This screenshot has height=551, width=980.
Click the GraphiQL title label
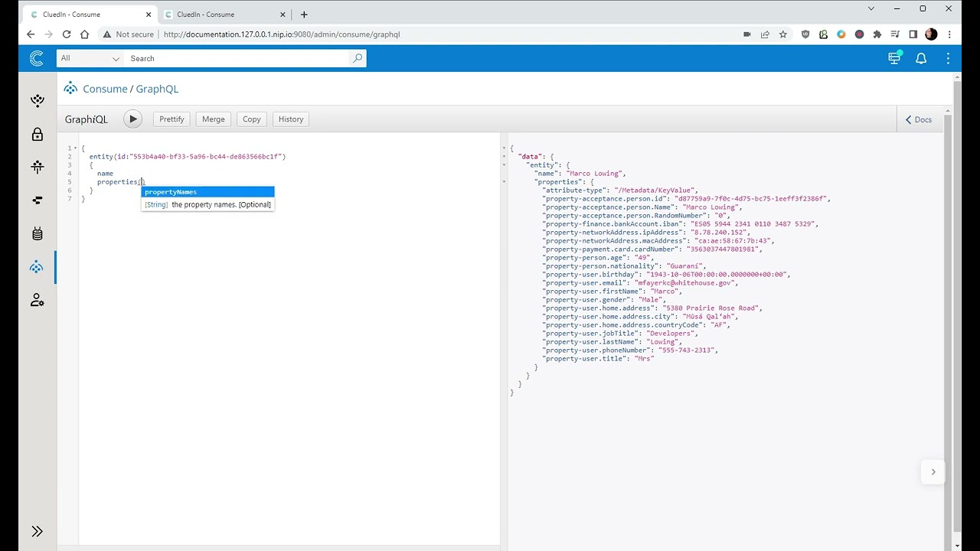[87, 119]
